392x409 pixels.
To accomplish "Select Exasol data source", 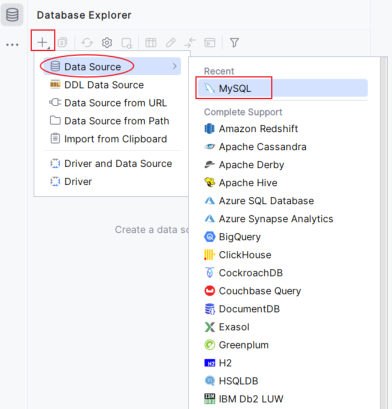I will point(282,327).
